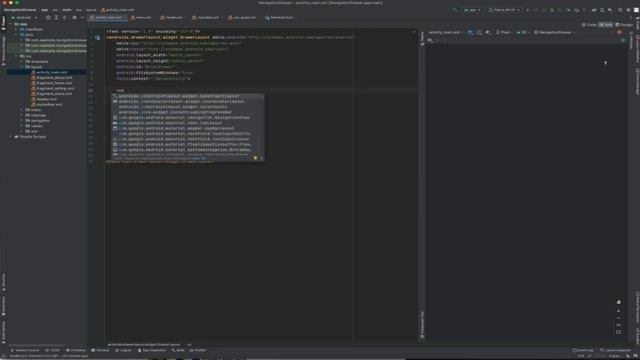Open the Layout Inspector tool window
This screenshot has width=640, height=360.
(616, 350)
